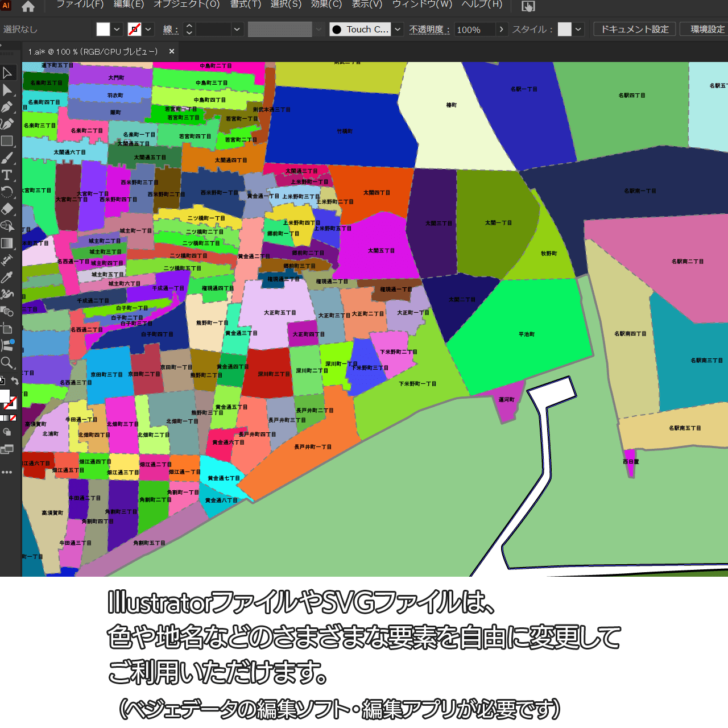
Task: Select the Direct Selection tool
Action: (x=7, y=90)
